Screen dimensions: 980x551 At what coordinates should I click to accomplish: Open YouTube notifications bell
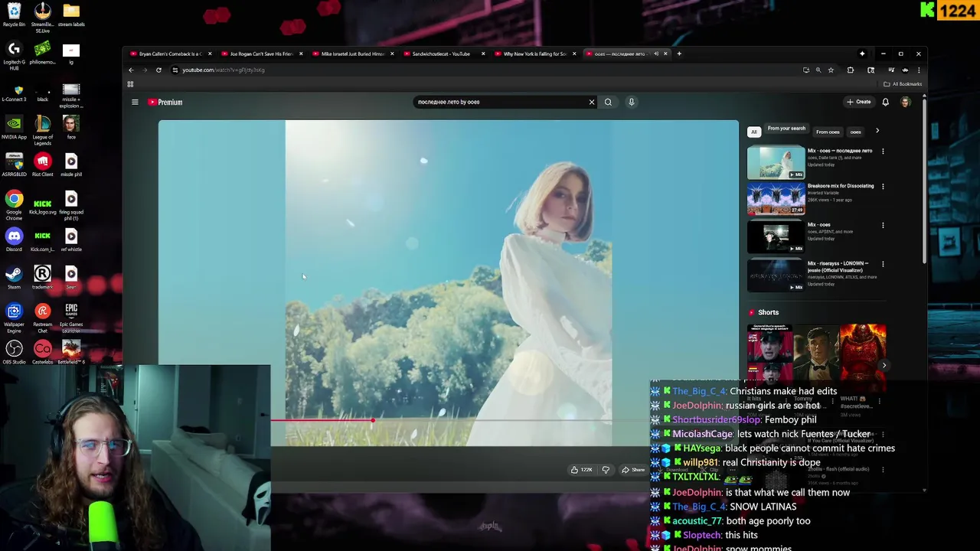885,102
